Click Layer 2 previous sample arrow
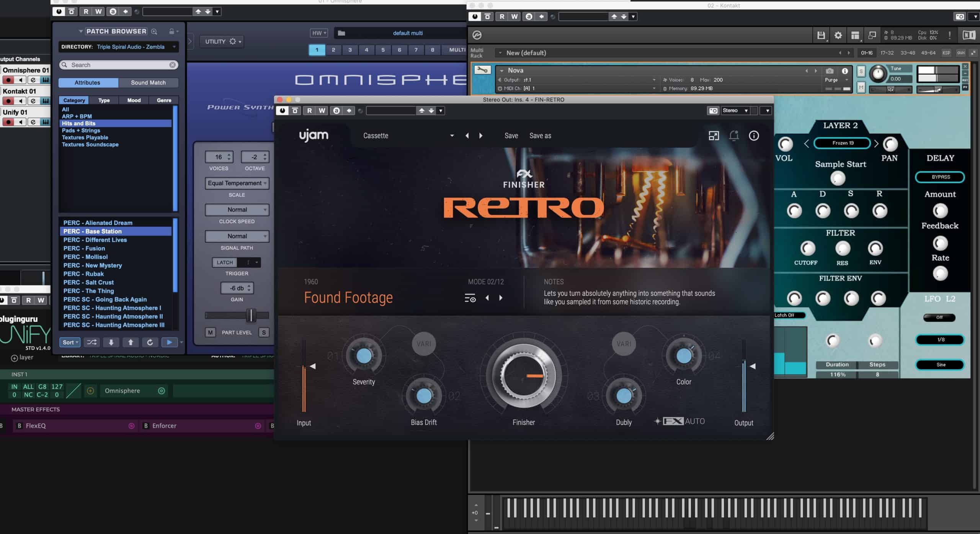The width and height of the screenshot is (980, 534). [807, 143]
